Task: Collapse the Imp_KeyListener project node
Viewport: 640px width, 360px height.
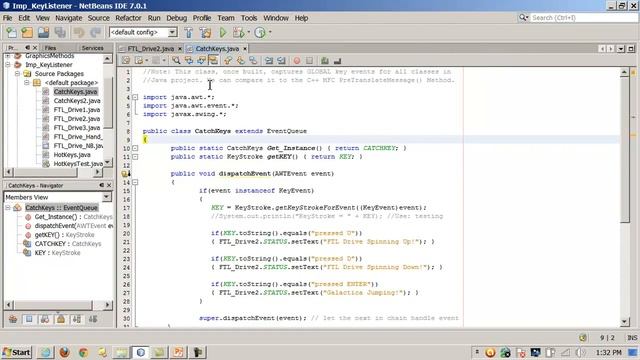Action: pos(8,64)
